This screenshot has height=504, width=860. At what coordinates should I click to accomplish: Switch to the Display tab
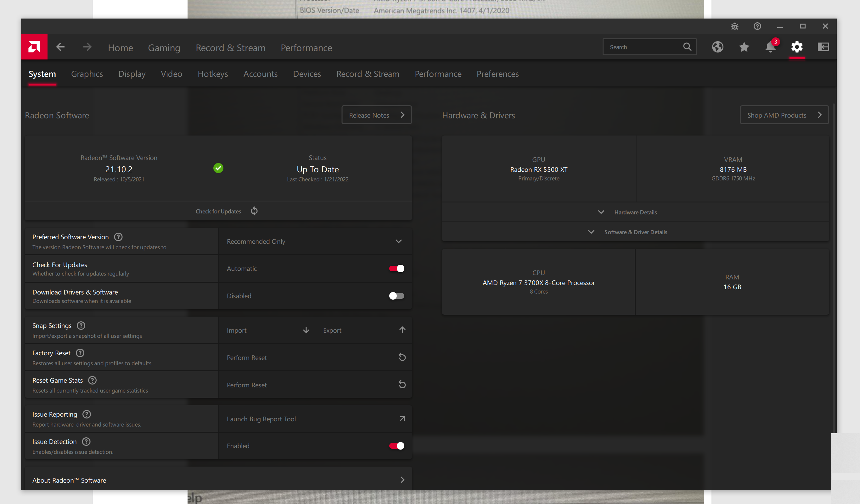[x=132, y=74]
